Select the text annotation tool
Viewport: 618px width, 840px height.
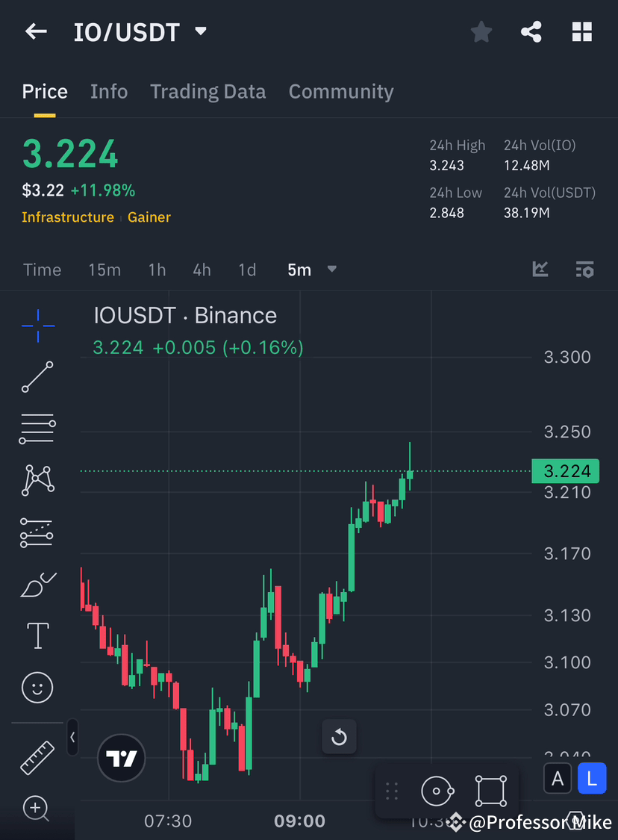pos(37,635)
